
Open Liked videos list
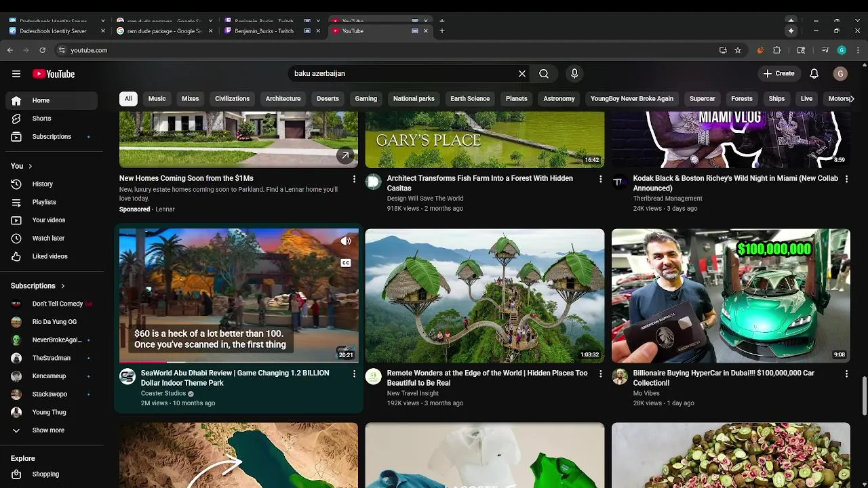tap(52, 256)
